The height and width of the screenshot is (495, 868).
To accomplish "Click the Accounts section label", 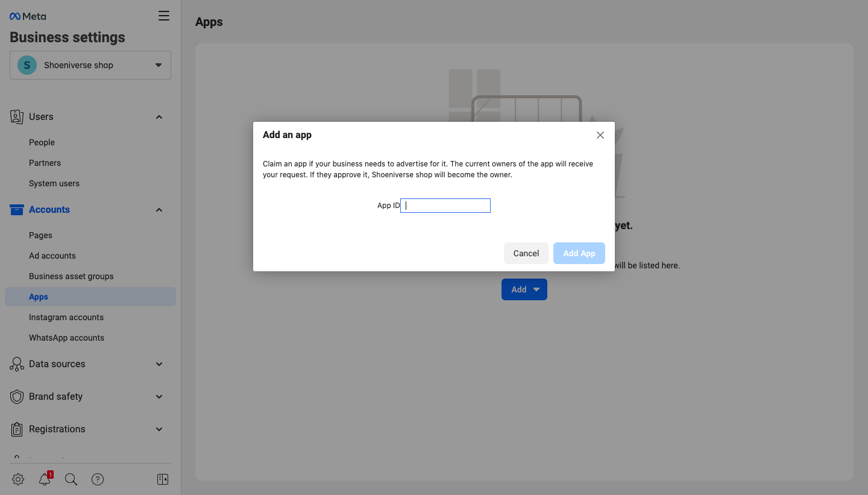I will click(x=49, y=209).
